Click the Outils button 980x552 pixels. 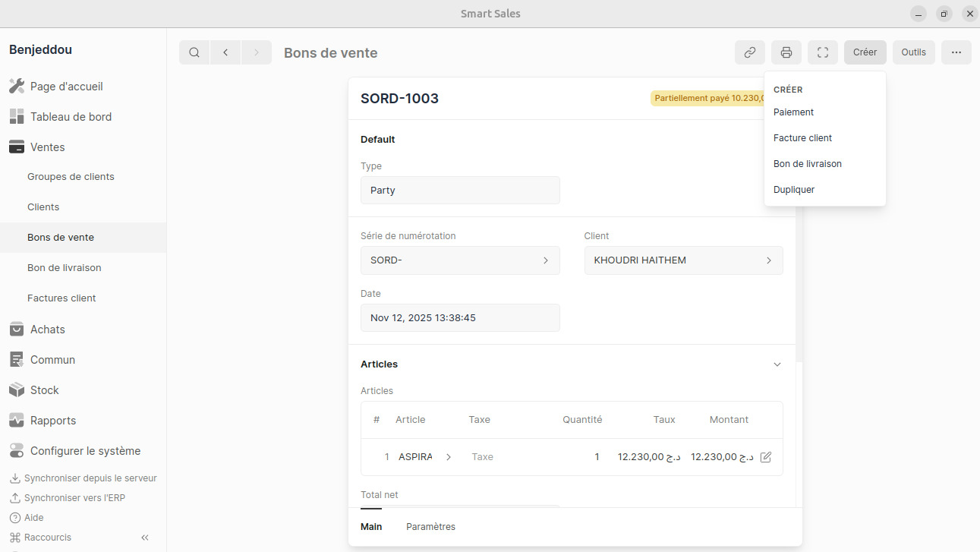point(913,52)
